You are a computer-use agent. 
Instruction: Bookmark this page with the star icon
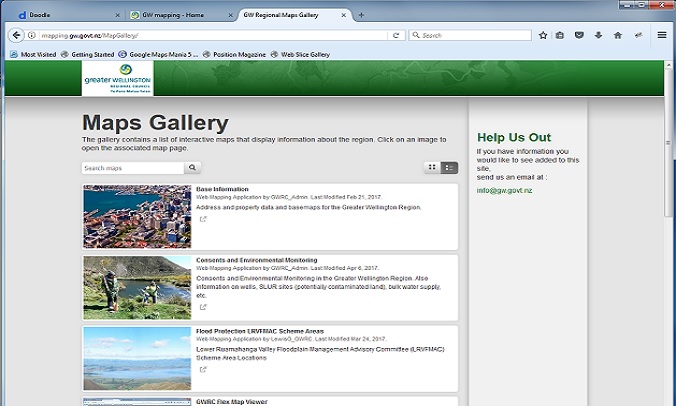[543, 35]
